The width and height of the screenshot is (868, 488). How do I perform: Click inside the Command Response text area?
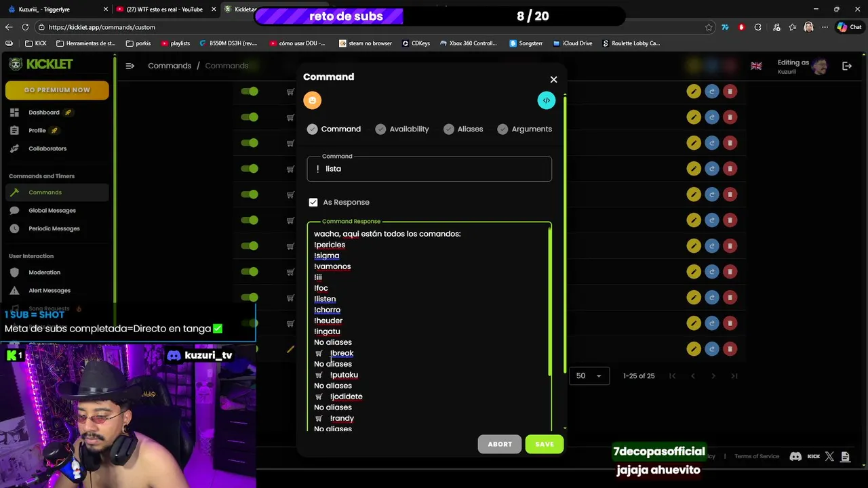[x=428, y=325]
